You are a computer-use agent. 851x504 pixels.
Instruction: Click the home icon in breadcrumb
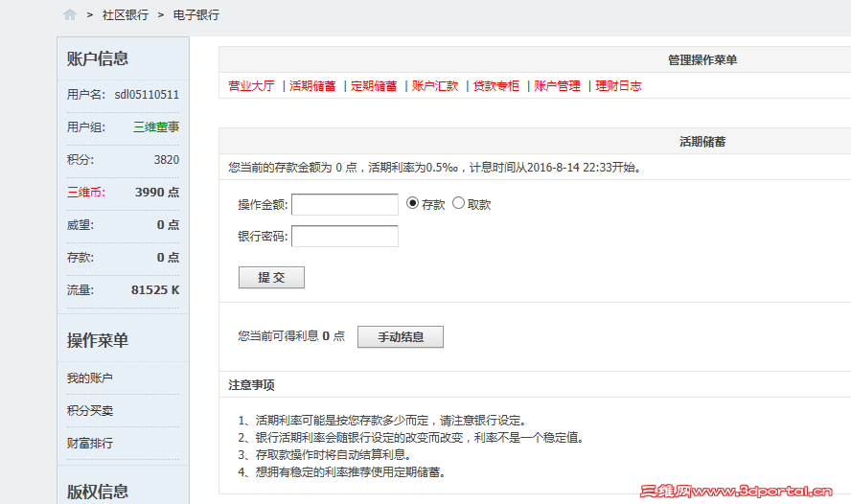(69, 14)
